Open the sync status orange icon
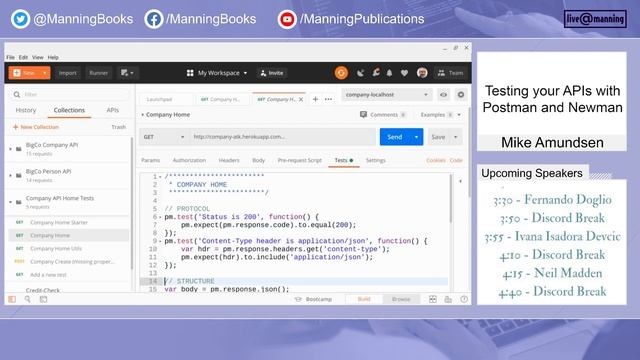The image size is (640, 360). (341, 73)
